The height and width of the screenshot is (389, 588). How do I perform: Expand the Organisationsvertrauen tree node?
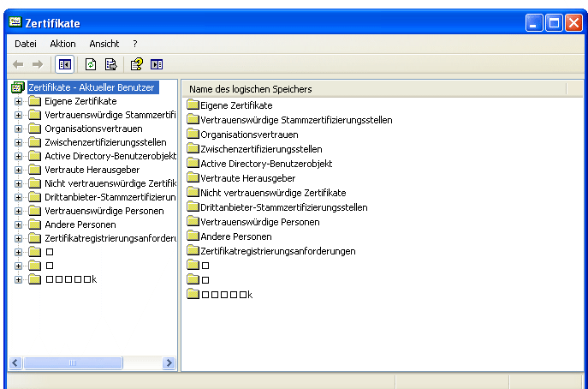(x=19, y=129)
